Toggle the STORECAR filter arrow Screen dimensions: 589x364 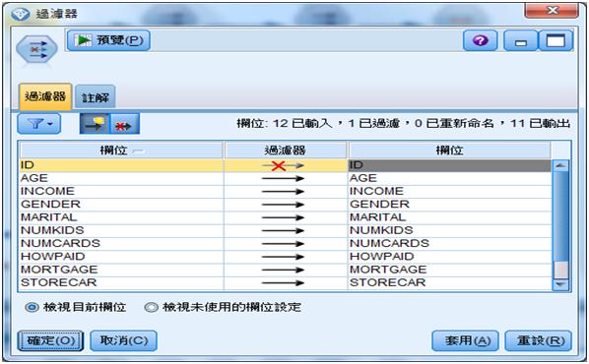click(x=284, y=283)
